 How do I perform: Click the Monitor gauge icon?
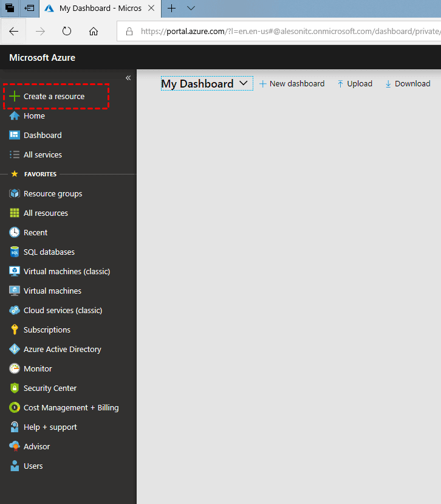tap(15, 368)
